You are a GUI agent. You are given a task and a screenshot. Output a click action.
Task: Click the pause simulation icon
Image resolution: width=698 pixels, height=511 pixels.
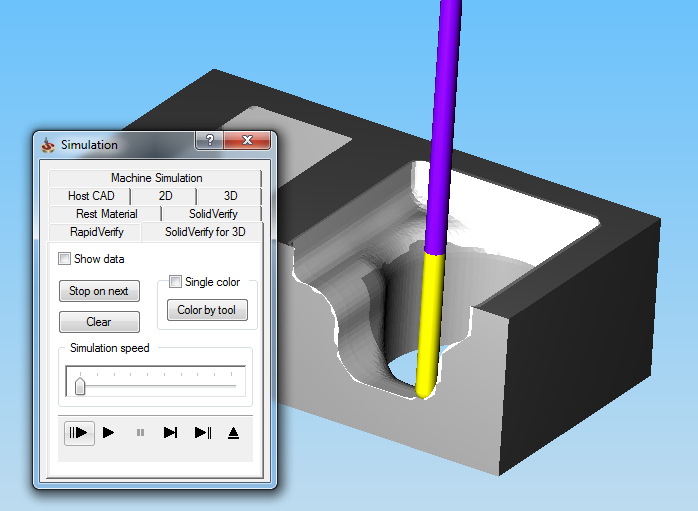pos(140,433)
